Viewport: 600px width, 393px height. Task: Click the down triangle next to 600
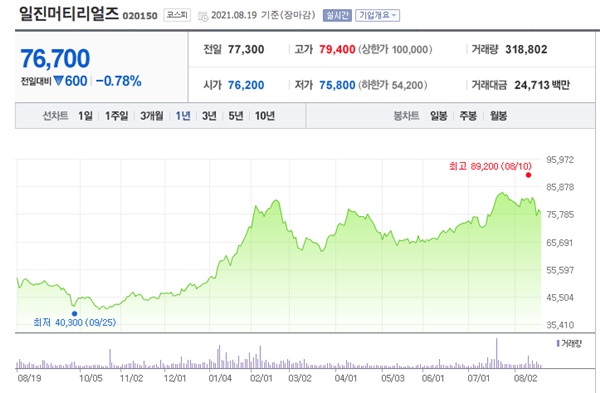(x=59, y=81)
